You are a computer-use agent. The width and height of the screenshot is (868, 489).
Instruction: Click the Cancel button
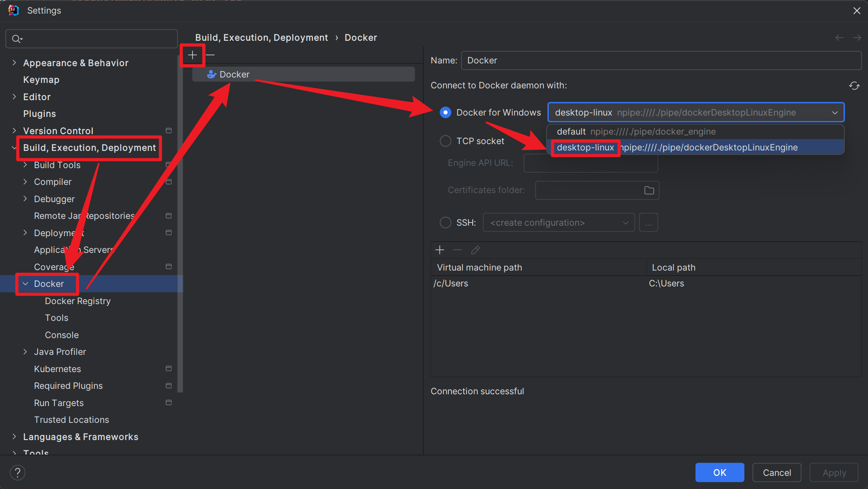[777, 473]
